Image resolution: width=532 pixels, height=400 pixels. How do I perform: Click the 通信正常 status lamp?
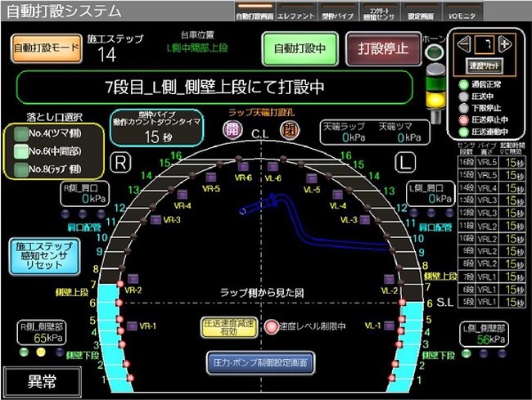[x=464, y=85]
